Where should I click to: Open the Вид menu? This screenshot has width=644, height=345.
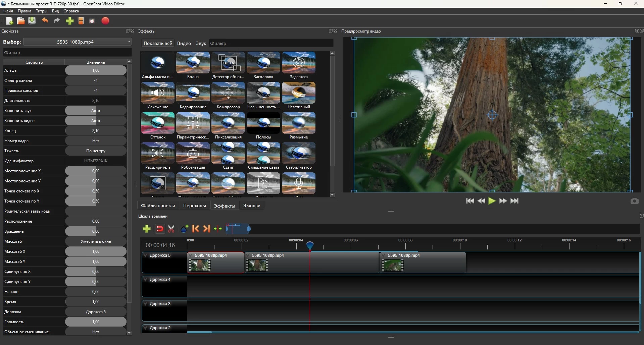(55, 11)
